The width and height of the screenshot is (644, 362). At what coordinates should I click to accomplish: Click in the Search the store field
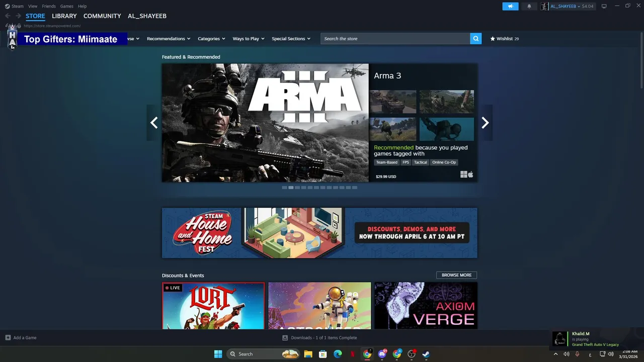tap(395, 39)
